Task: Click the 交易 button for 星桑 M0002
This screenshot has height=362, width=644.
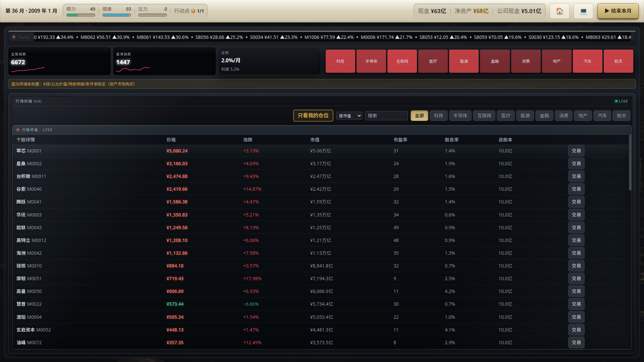Action: [x=576, y=164]
